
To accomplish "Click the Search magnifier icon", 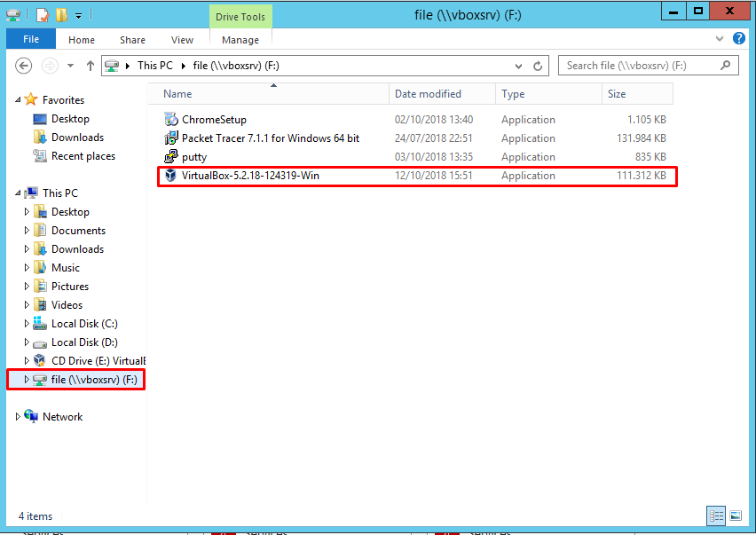I will tap(724, 65).
